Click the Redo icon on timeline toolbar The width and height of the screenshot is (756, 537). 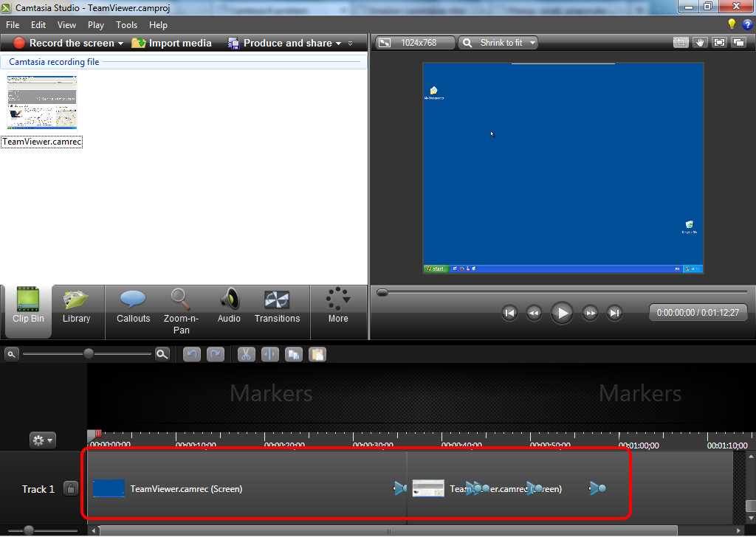pos(216,355)
